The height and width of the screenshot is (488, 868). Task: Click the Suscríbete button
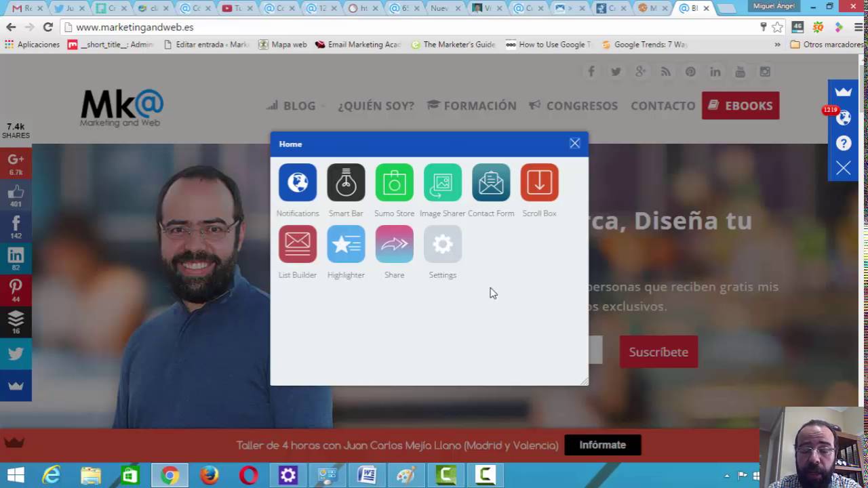tap(658, 352)
